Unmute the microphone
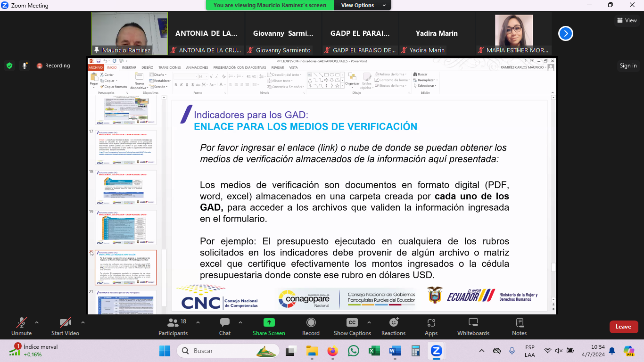 pyautogui.click(x=21, y=326)
